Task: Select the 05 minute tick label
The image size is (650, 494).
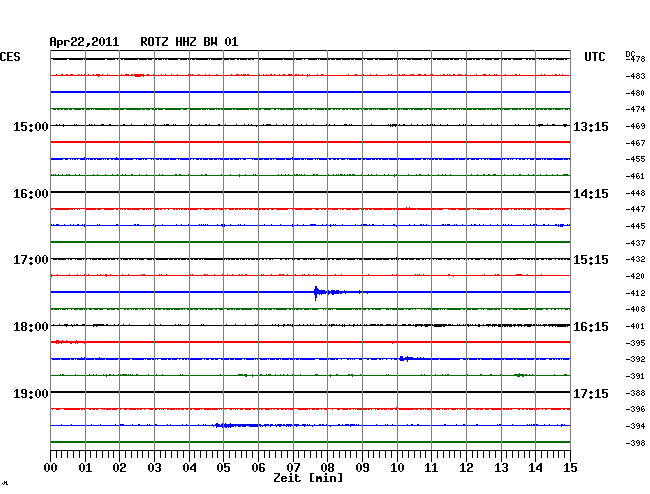Action: coord(223,468)
